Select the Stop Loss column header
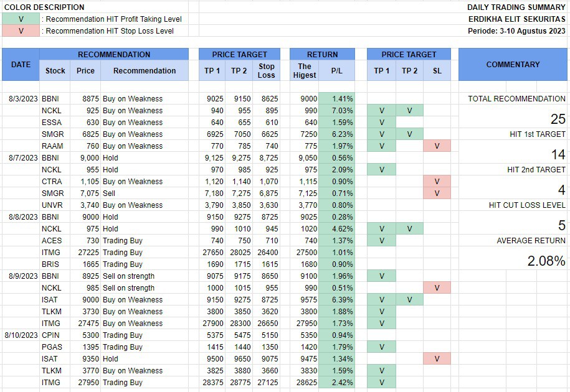 click(266, 70)
